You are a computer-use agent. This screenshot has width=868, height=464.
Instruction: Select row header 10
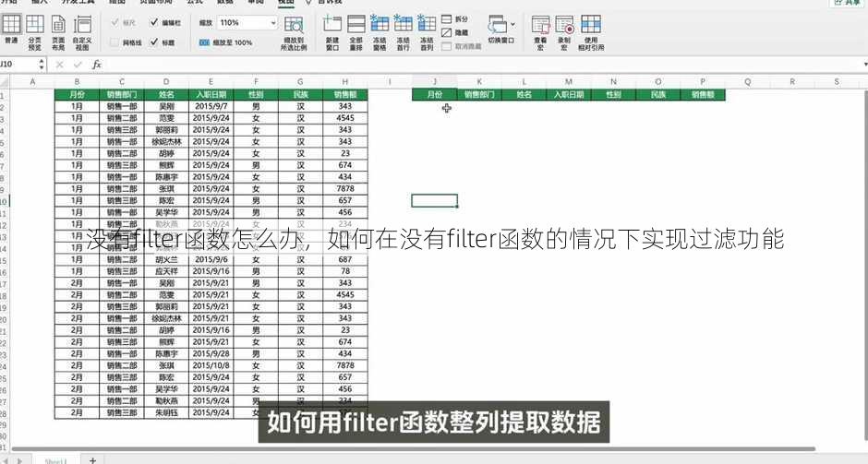[x=4, y=201]
